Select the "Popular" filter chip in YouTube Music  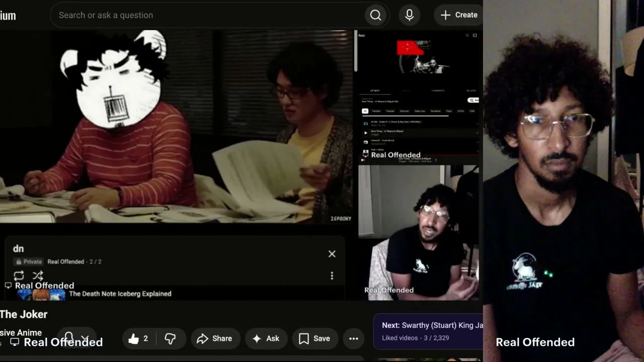point(390,111)
